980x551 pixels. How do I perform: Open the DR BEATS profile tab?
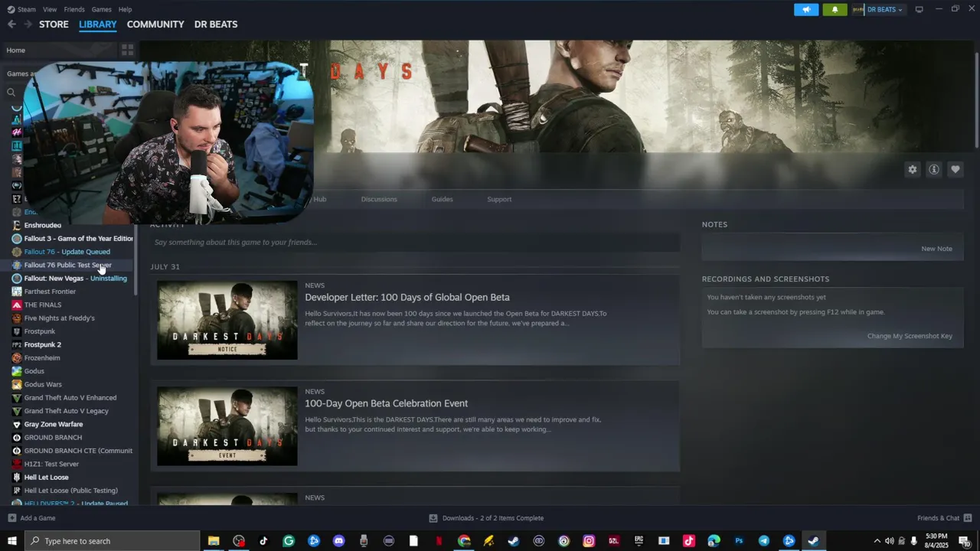pos(216,24)
